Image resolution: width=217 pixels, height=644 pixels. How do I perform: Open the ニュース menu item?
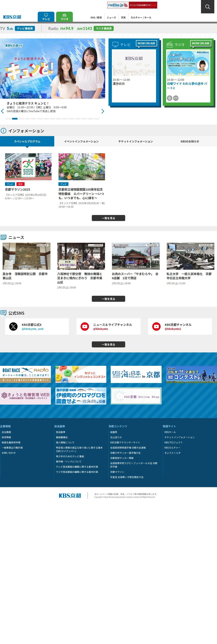(111, 18)
